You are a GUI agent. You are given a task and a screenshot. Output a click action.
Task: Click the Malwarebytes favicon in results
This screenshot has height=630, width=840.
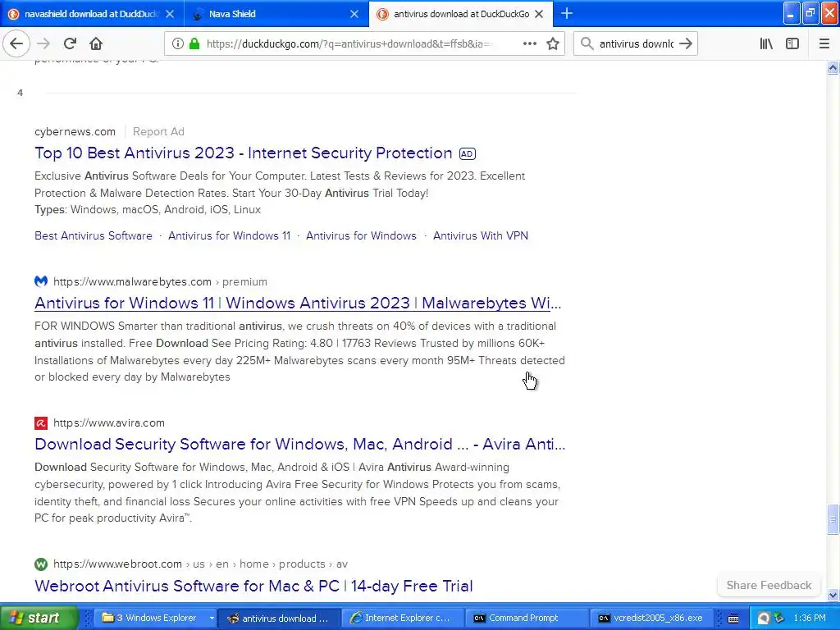pyautogui.click(x=41, y=281)
